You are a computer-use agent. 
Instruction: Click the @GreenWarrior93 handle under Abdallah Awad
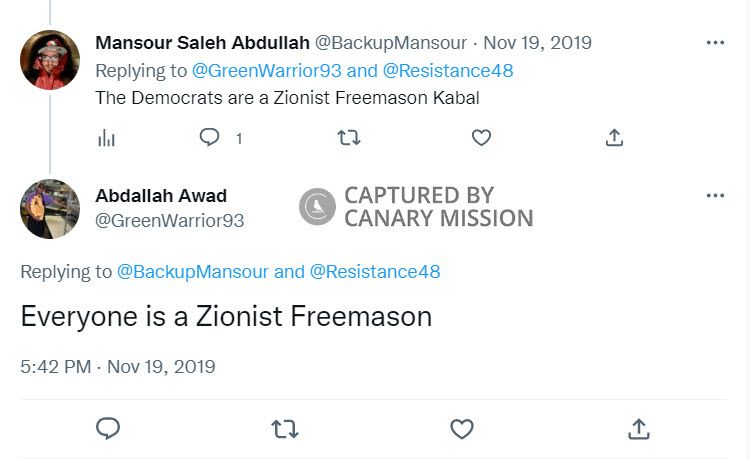(x=169, y=220)
